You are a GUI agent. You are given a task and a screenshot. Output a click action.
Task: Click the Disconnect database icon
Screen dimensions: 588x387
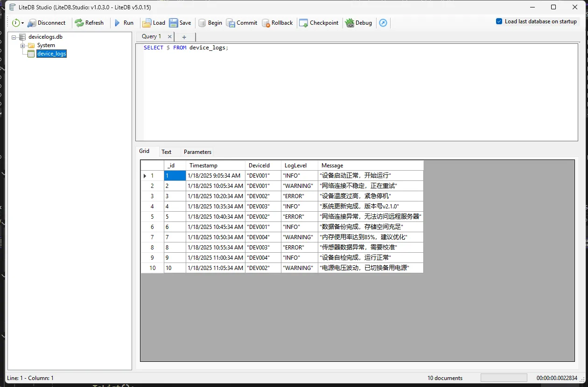32,23
